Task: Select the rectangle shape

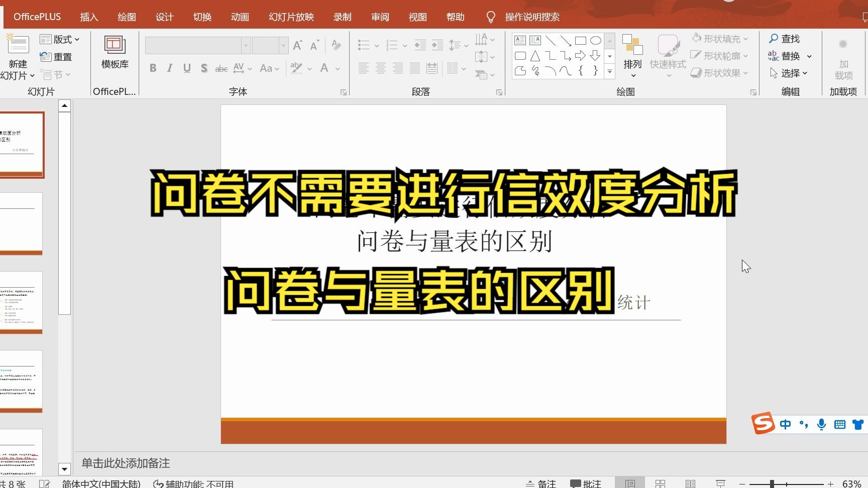Action: click(x=581, y=41)
